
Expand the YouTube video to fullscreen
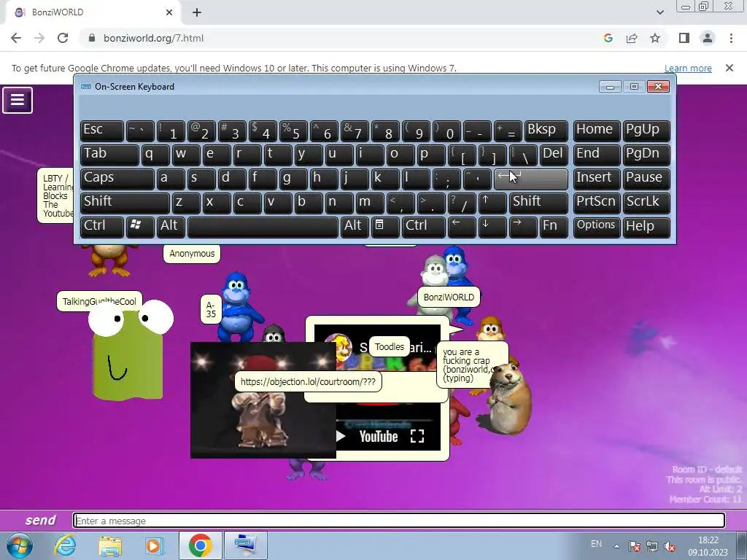(x=417, y=436)
